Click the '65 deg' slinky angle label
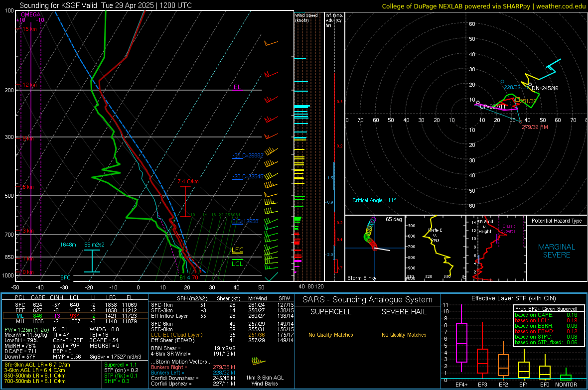Image resolution: width=588 pixels, height=390 pixels. point(393,219)
